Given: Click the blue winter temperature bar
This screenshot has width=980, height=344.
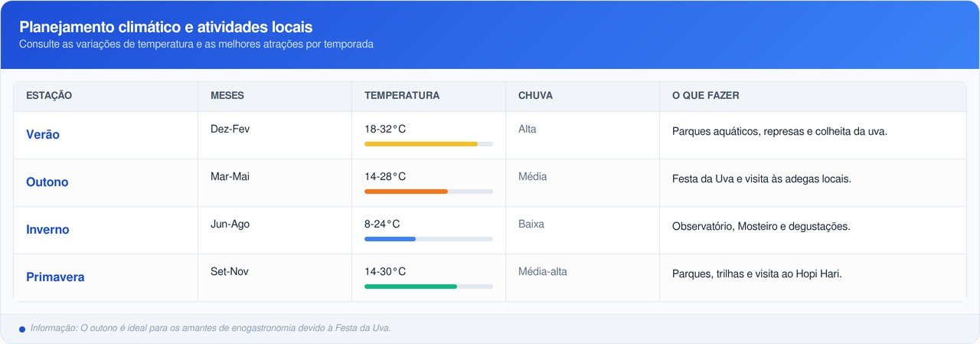Looking at the screenshot, I should pyautogui.click(x=390, y=239).
